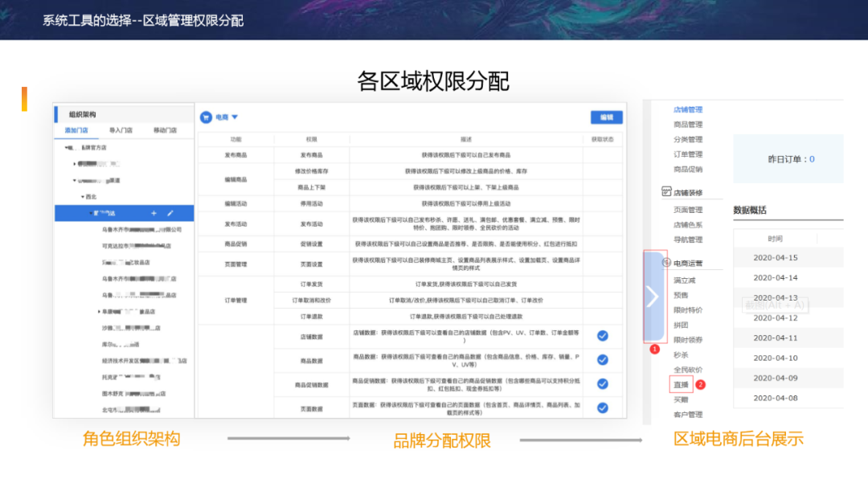The height and width of the screenshot is (487, 868).
Task: Toggle the 商品数据 permission checkmark
Action: 602,360
